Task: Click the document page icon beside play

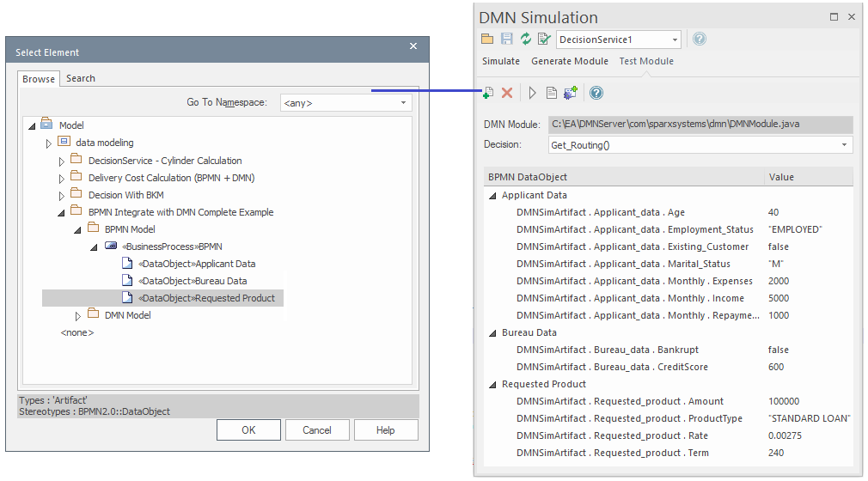Action: pos(552,93)
